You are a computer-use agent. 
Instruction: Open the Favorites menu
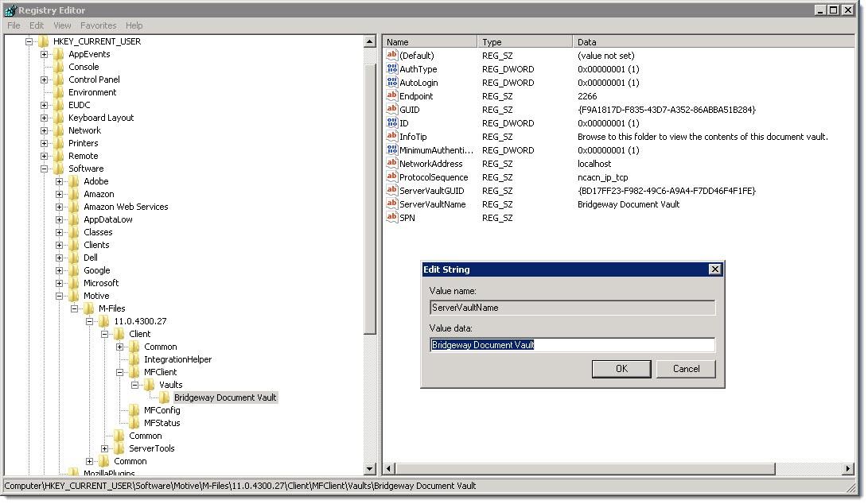coord(99,25)
